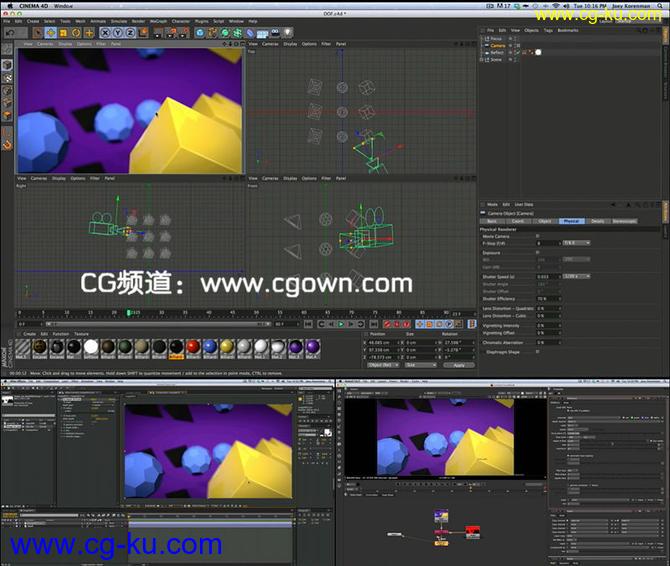Open the Simulate menu
The width and height of the screenshot is (670, 566).
coord(119,21)
